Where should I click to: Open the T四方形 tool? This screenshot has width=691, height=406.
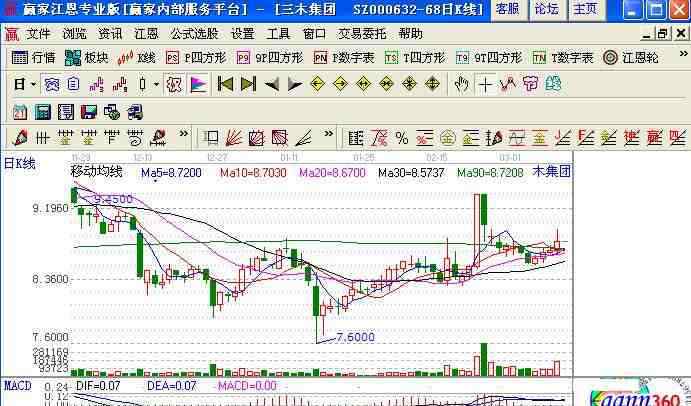[415, 58]
